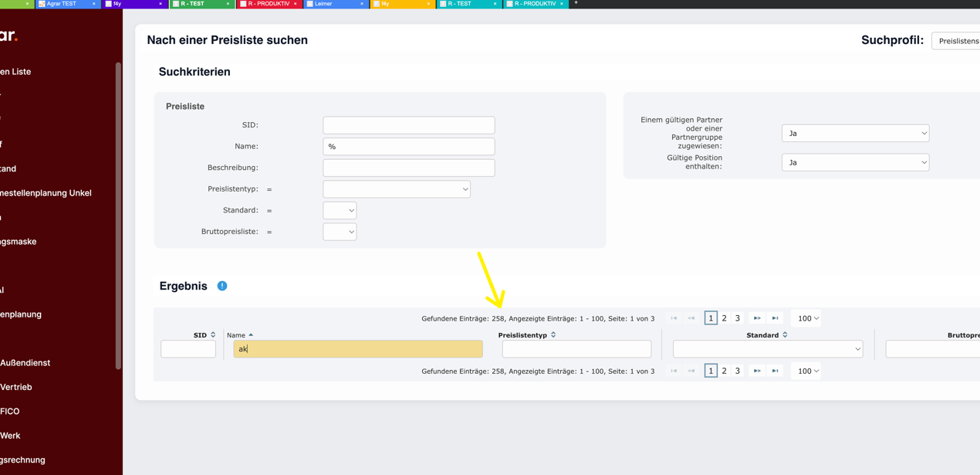The image size is (980, 475).
Task: Sort results by the SID column arrows
Action: 213,335
